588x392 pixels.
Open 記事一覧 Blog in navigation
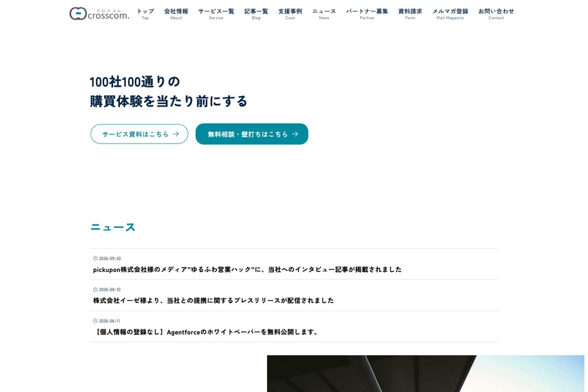256,14
